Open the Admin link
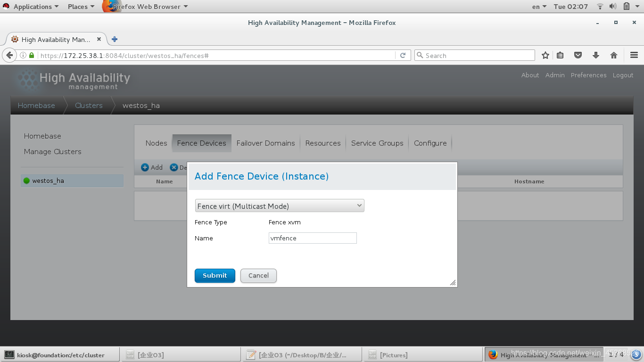The image size is (644, 362). pos(555,75)
